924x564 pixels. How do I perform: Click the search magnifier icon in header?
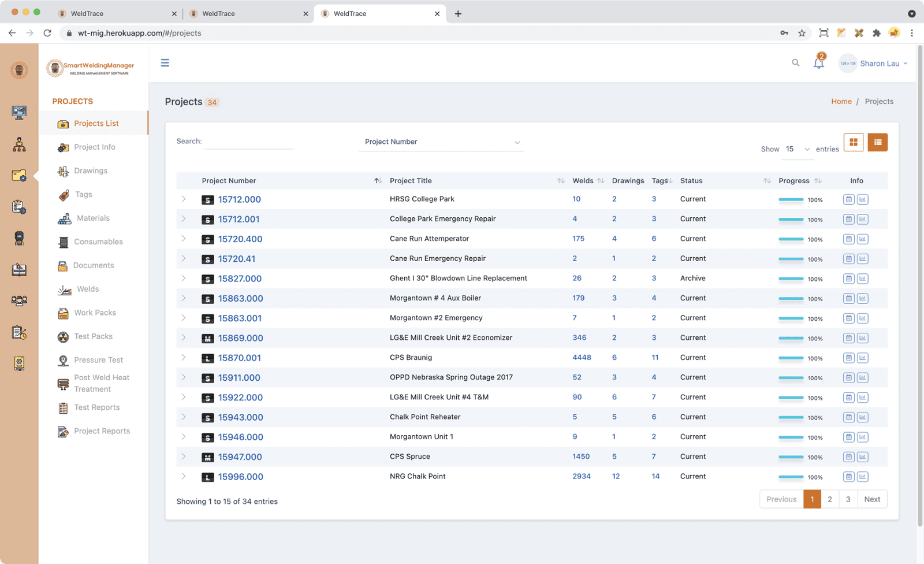795,63
